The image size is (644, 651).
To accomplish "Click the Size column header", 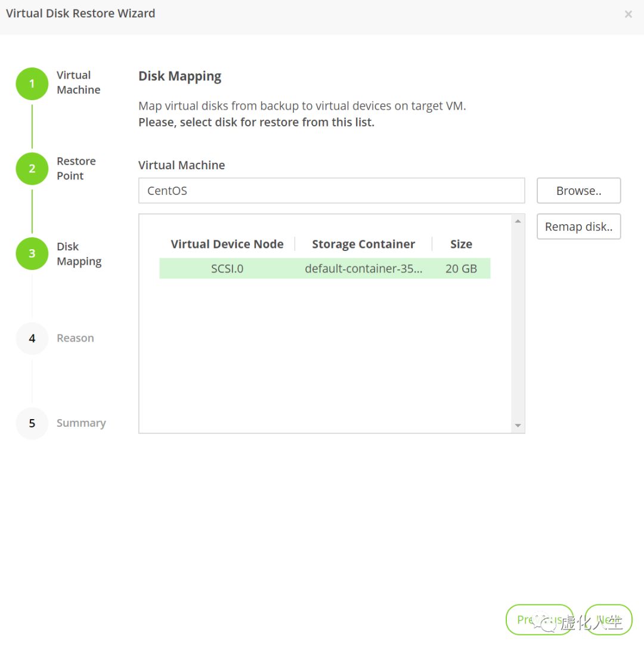I will point(461,244).
